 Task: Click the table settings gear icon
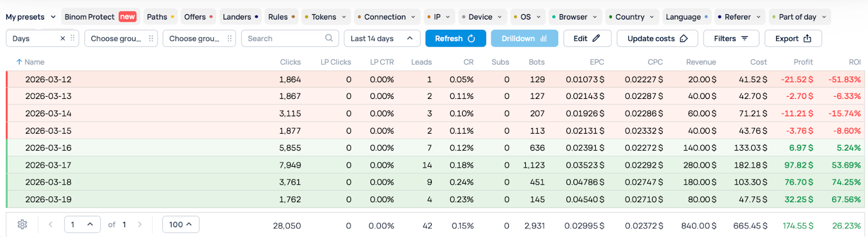pos(22,224)
